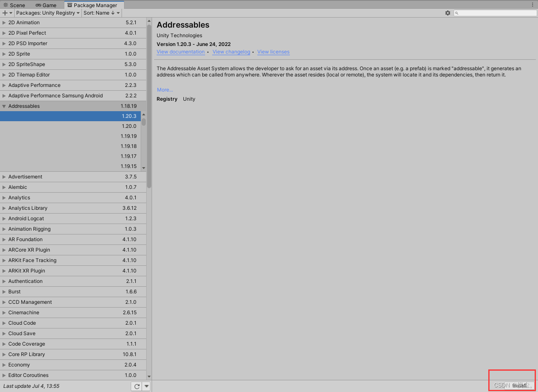Switch to the Scene tab
Screen dimensions: 538x392
(14, 5)
